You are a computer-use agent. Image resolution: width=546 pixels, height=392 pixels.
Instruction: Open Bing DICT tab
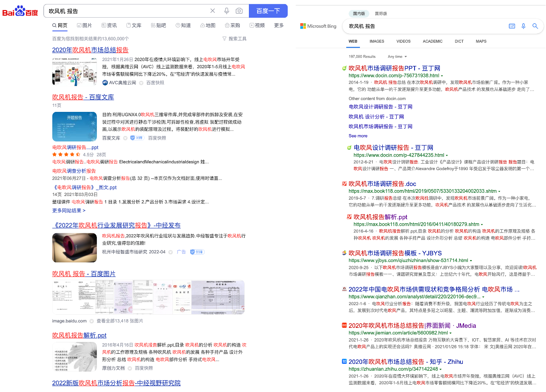pyautogui.click(x=459, y=41)
